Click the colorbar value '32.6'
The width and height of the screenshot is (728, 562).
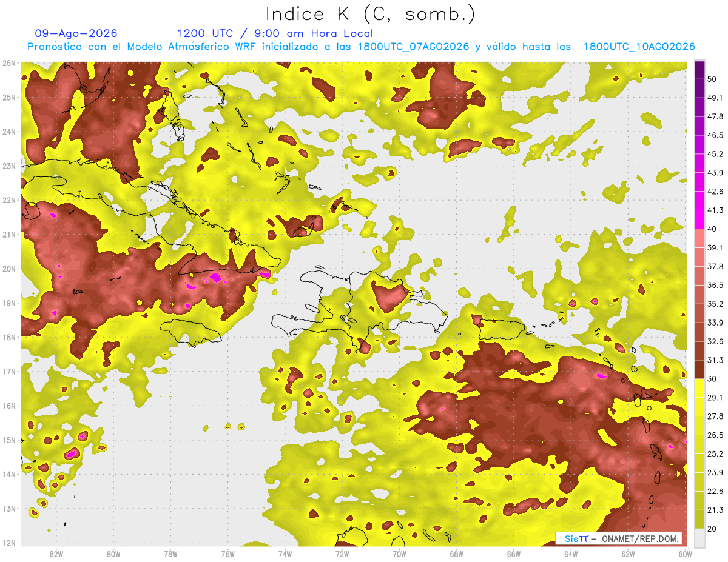coord(715,341)
